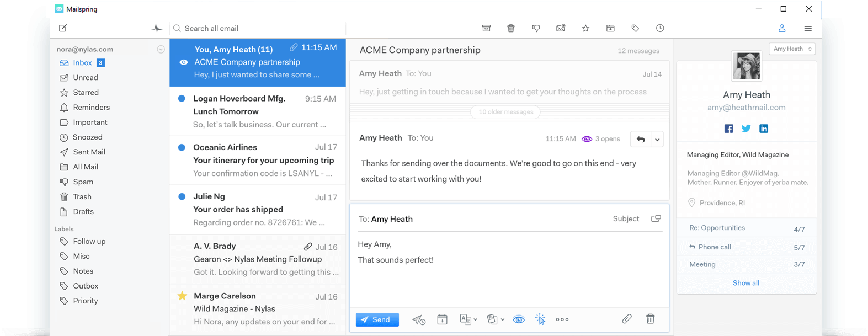Archive the conversation using the archive icon
Image resolution: width=868 pixels, height=336 pixels.
coord(486,28)
